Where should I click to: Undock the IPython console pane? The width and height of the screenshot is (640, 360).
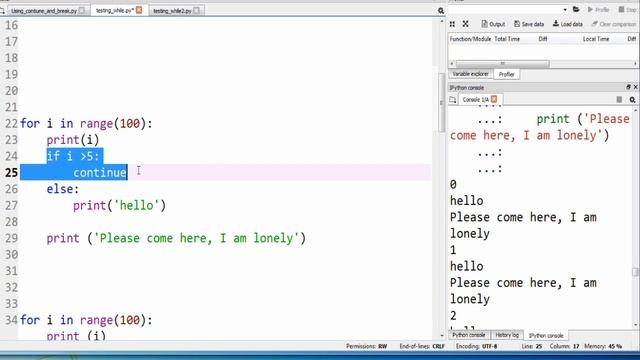(x=628, y=87)
